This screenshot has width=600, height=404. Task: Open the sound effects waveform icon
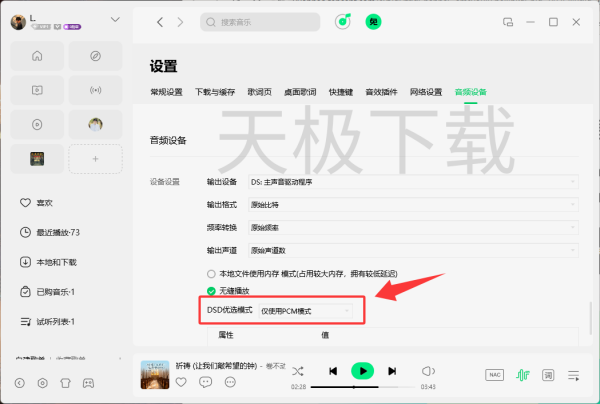pyautogui.click(x=522, y=374)
